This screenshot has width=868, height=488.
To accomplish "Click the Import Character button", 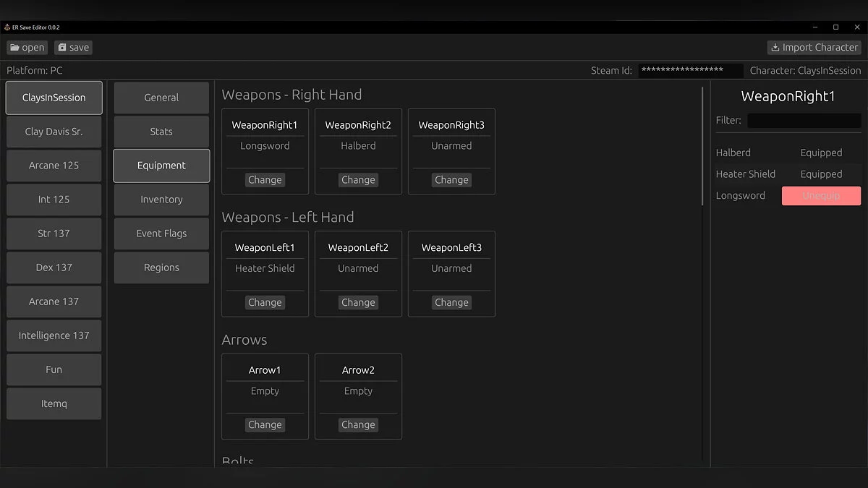I will 814,47.
